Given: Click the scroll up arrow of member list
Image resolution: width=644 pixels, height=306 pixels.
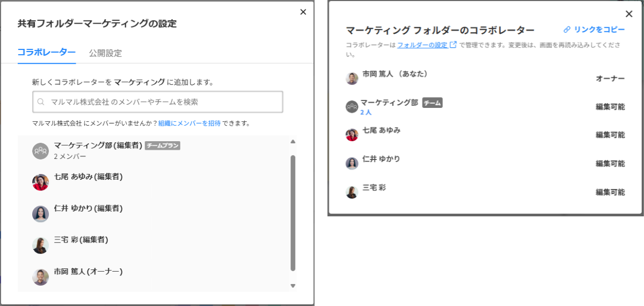Looking at the screenshot, I should click(292, 142).
